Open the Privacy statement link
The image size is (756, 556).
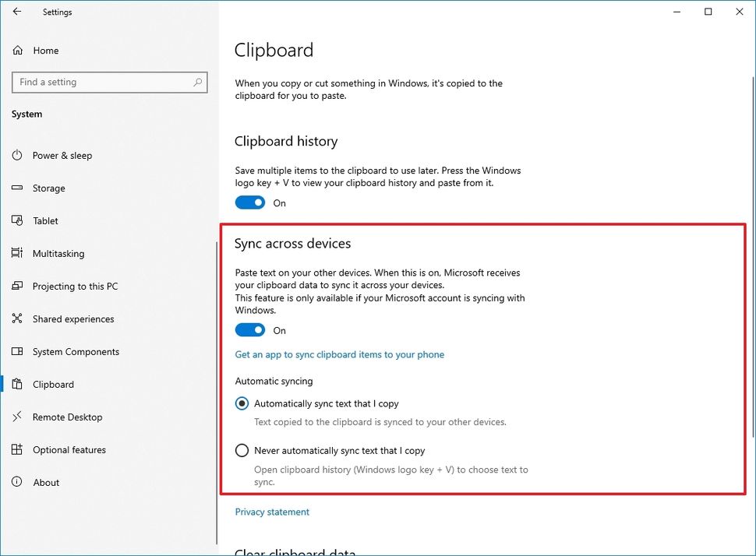point(271,512)
